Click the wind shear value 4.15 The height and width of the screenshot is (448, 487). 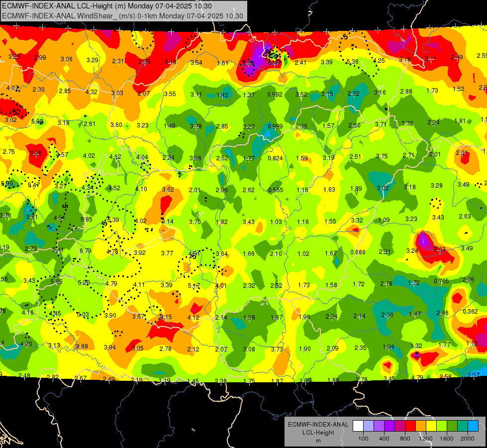(x=166, y=317)
